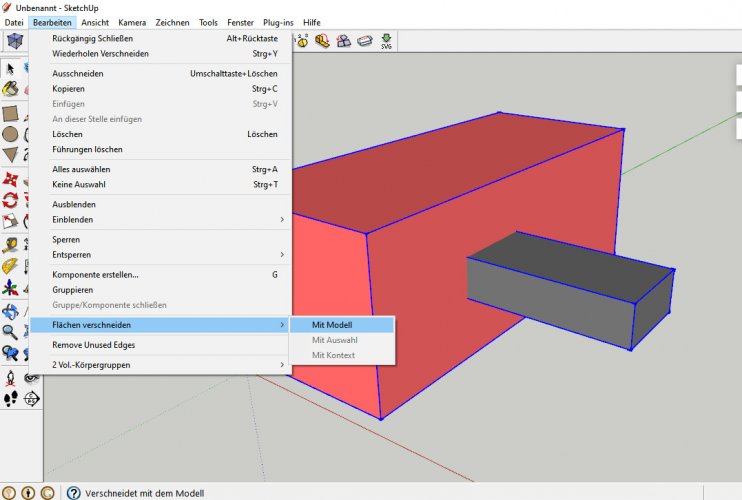Choose Alles auswählen
This screenshot has height=500, width=742.
pos(160,169)
